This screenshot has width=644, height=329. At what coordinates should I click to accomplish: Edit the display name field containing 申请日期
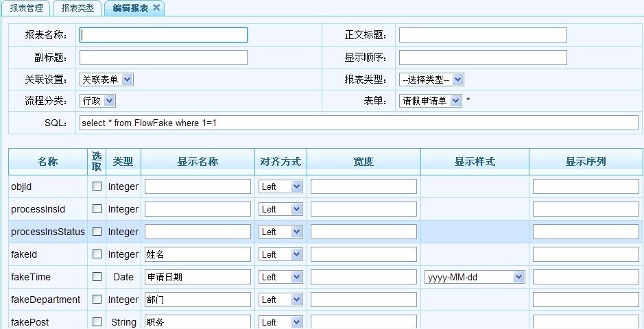[198, 277]
